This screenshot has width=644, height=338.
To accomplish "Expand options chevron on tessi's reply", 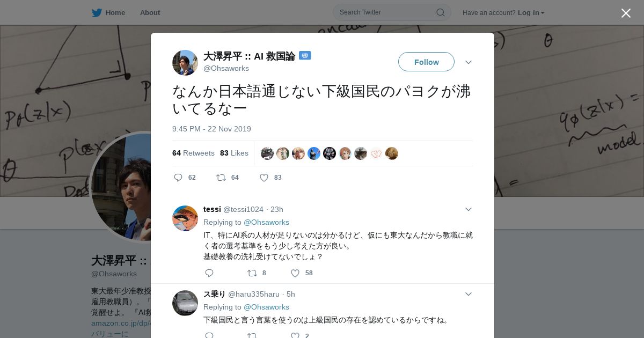I will pos(469,209).
